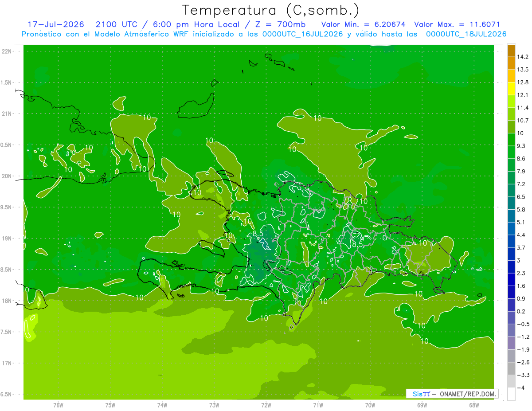The width and height of the screenshot is (532, 411).
Task: Click the '13.5' color scale label
Action: pyautogui.click(x=524, y=70)
